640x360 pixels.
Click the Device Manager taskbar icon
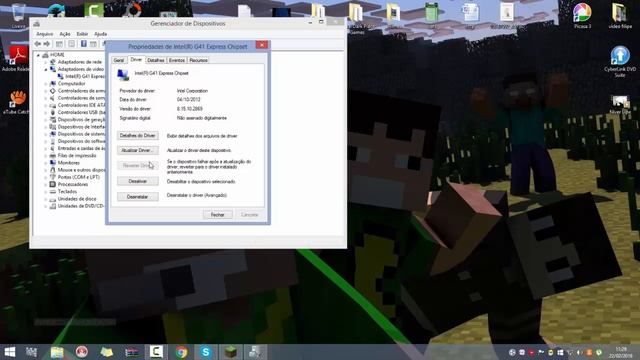pos(256,352)
